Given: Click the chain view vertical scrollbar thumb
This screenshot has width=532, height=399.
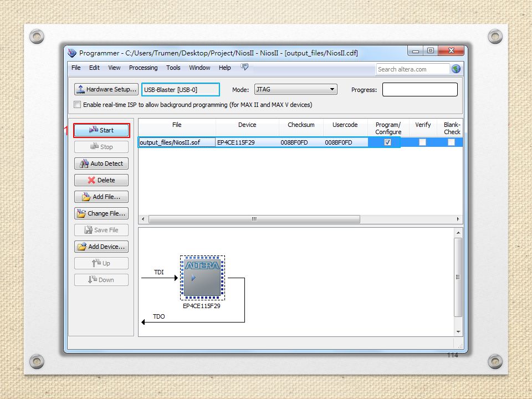Looking at the screenshot, I should coord(458,277).
